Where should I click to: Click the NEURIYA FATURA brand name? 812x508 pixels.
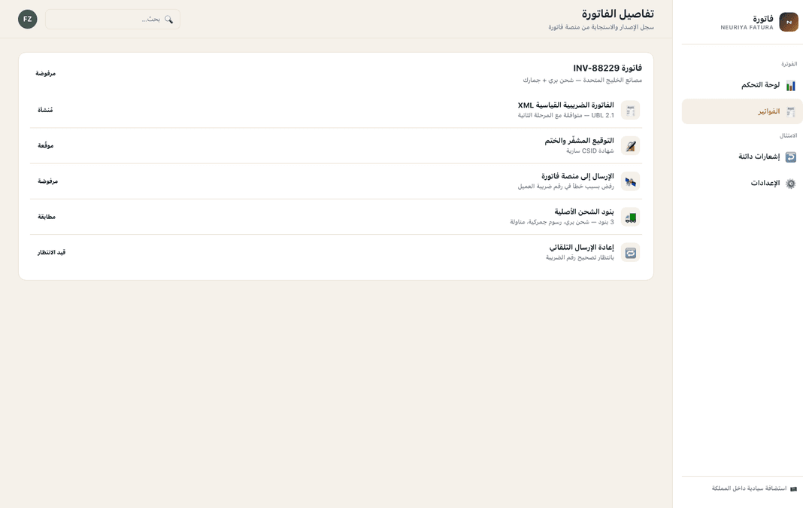[747, 28]
